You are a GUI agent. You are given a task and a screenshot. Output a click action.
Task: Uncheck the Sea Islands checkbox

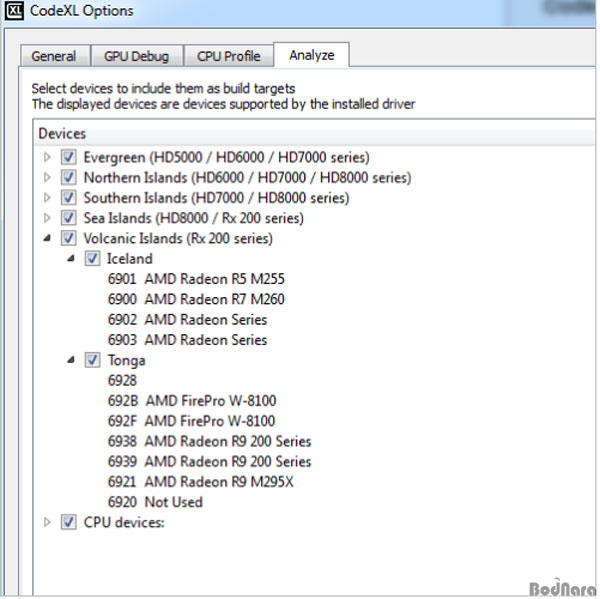69,218
